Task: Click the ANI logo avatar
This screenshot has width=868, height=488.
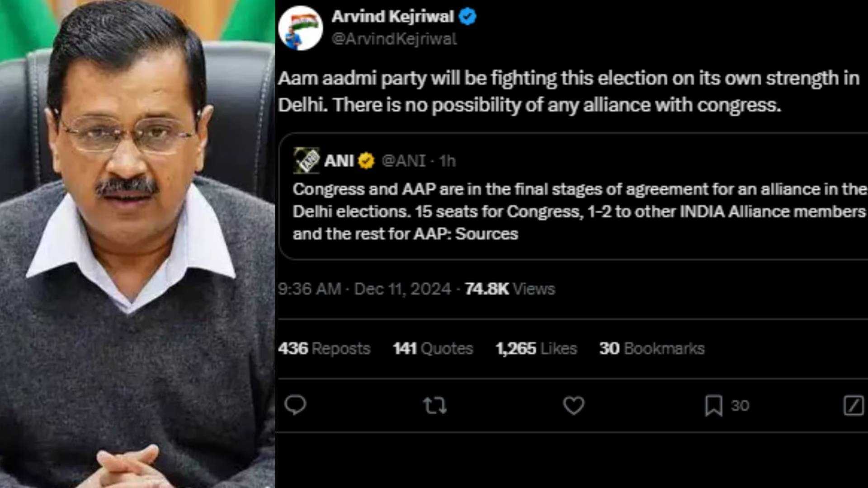Action: tap(306, 160)
